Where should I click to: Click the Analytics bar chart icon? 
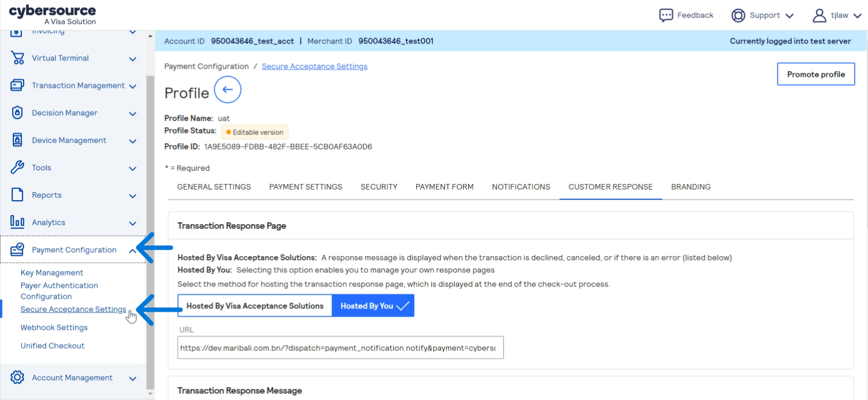pyautogui.click(x=17, y=222)
